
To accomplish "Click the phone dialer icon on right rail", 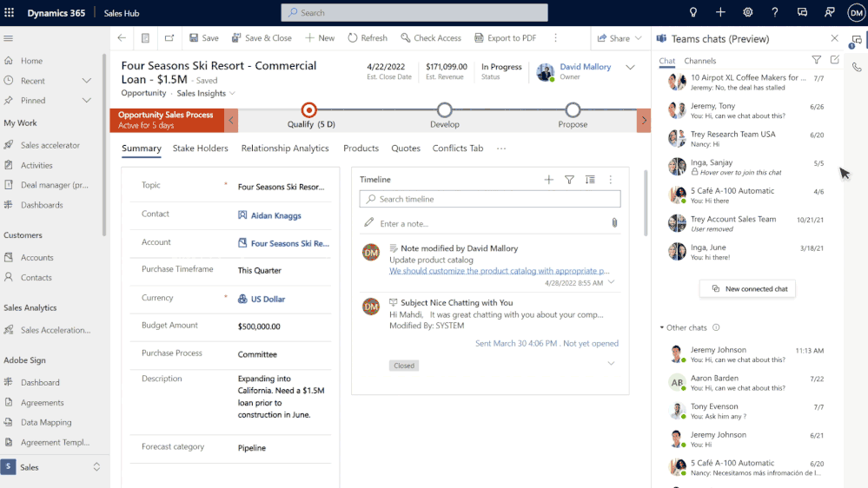I will (857, 67).
